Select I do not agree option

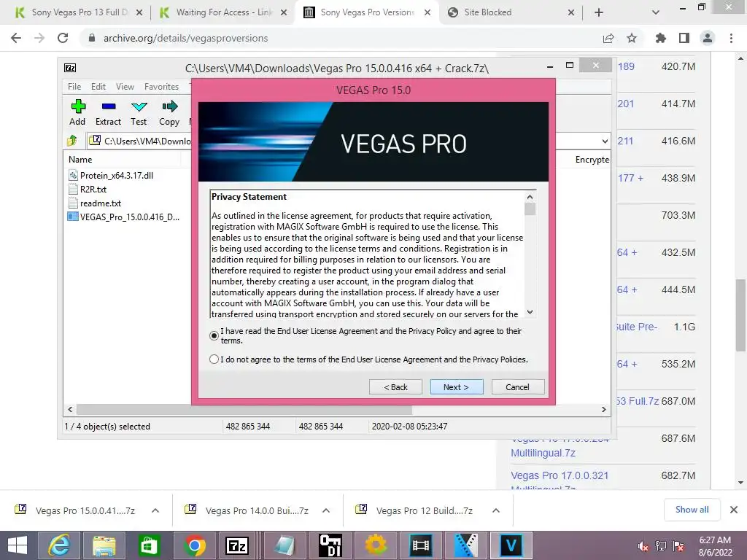tap(214, 359)
